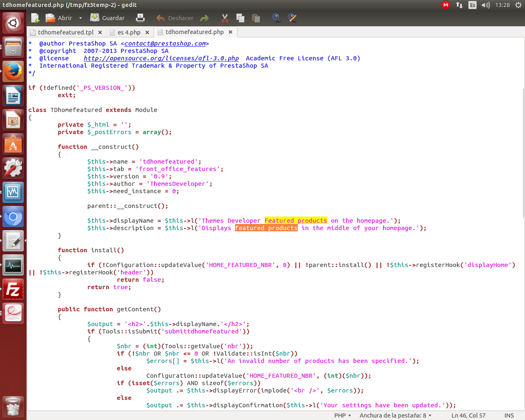Click the new document icon
Viewport: 525px width, 420px height.
[35, 18]
